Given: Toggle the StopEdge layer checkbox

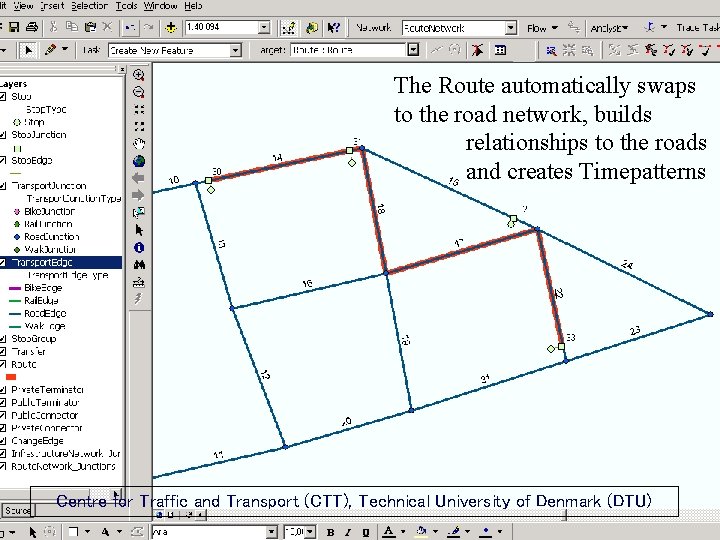Looking at the screenshot, I should (3, 160).
